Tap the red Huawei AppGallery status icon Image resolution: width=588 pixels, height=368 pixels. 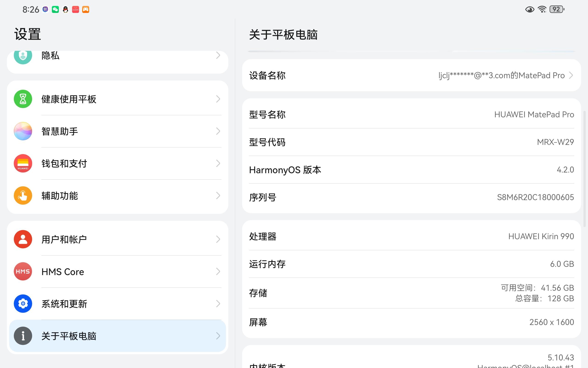(x=76, y=9)
